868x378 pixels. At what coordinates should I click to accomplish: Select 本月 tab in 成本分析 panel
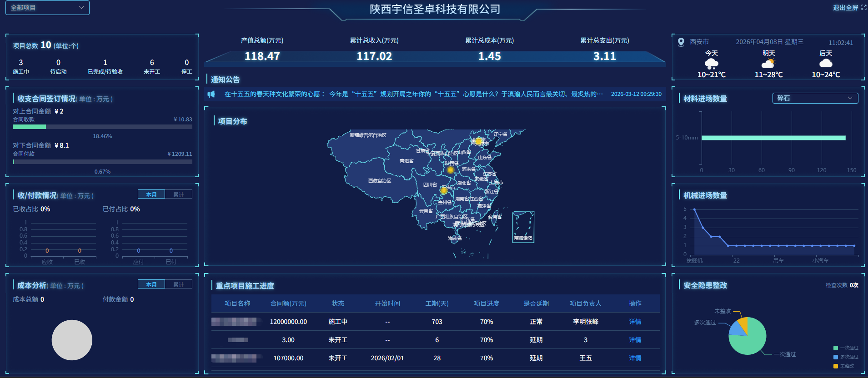click(151, 284)
